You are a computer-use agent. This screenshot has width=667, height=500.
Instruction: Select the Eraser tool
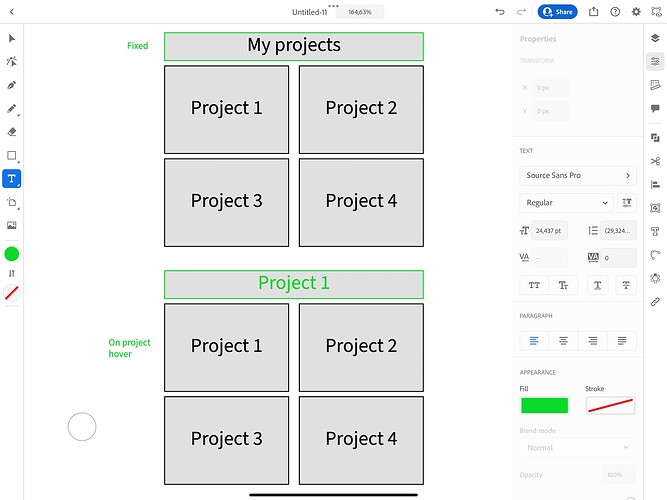point(12,132)
